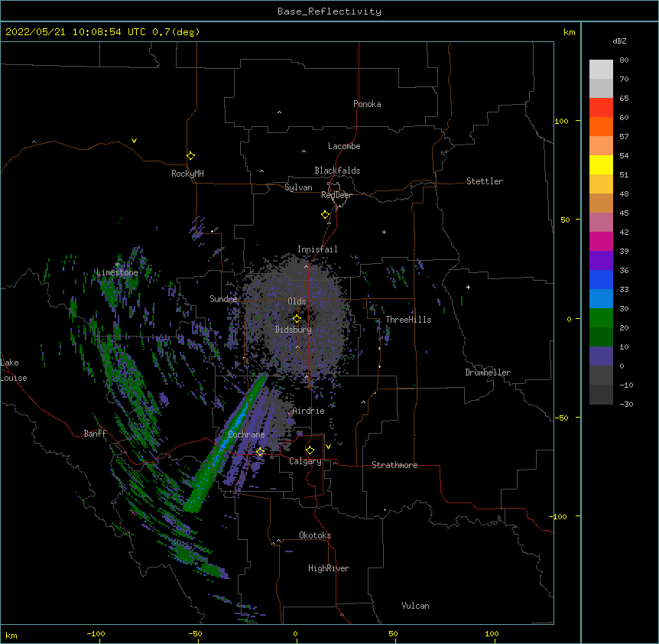Click the Calgary city label
This screenshot has width=659, height=644.
click(x=305, y=461)
